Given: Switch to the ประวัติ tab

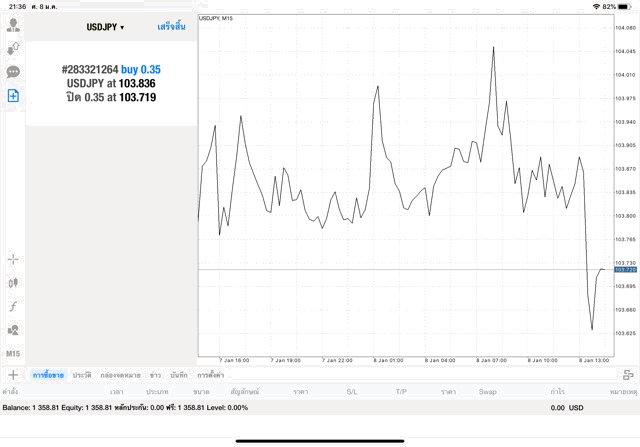Looking at the screenshot, I should 81,374.
